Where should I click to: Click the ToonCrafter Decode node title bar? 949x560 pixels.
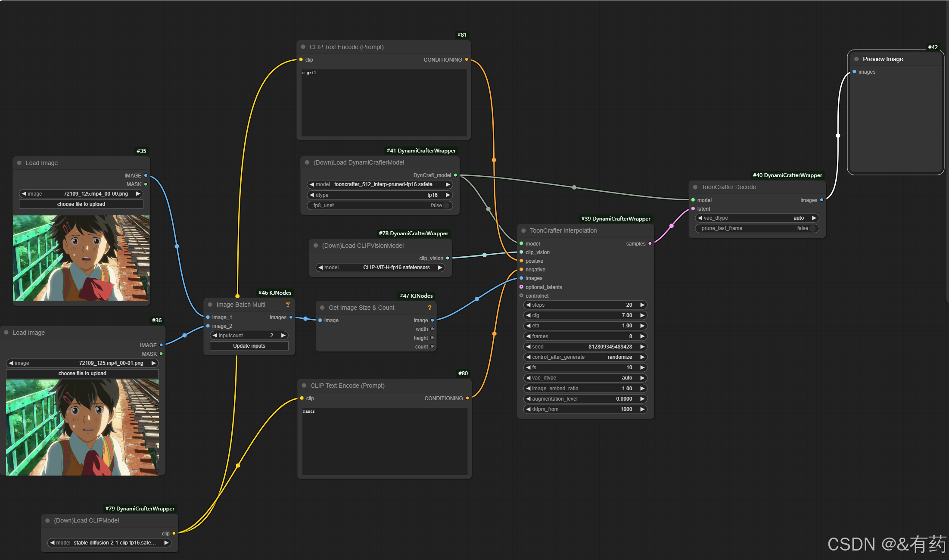pyautogui.click(x=728, y=187)
